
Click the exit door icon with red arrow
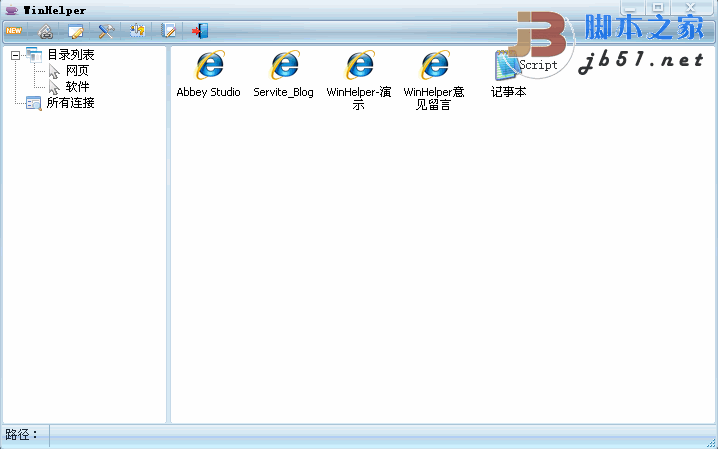[200, 31]
